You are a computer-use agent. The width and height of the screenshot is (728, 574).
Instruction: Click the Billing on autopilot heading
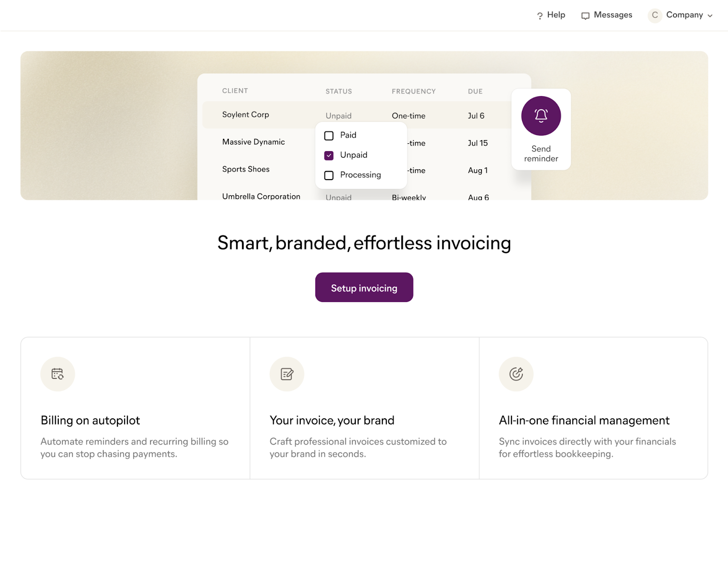point(90,420)
